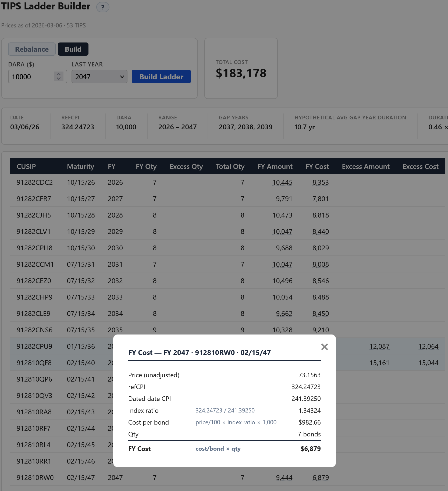Click the Excess Amount column header
The image size is (448, 491).
click(x=366, y=166)
